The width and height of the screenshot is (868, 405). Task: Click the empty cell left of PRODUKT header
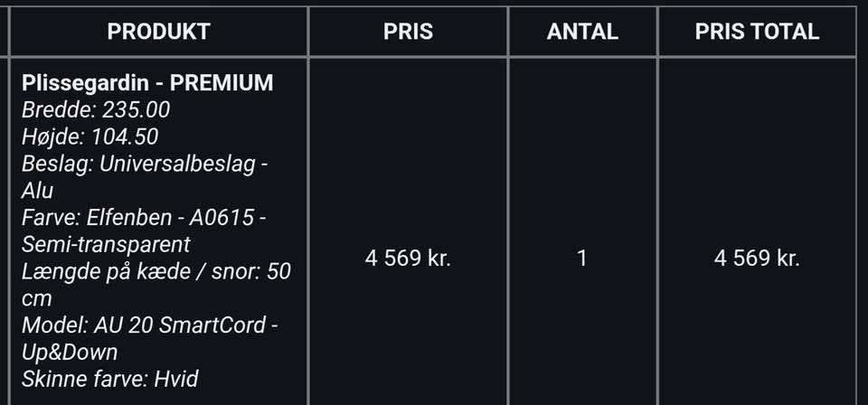pos(5,32)
